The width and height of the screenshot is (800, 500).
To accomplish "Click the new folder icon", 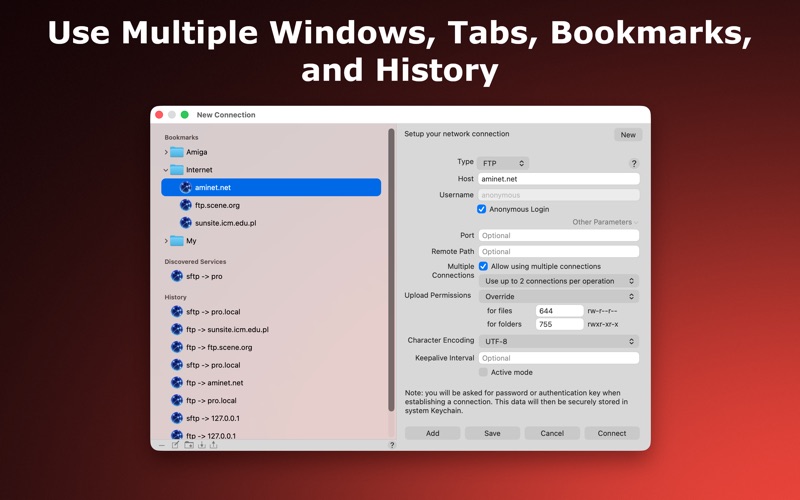I will coord(189,445).
